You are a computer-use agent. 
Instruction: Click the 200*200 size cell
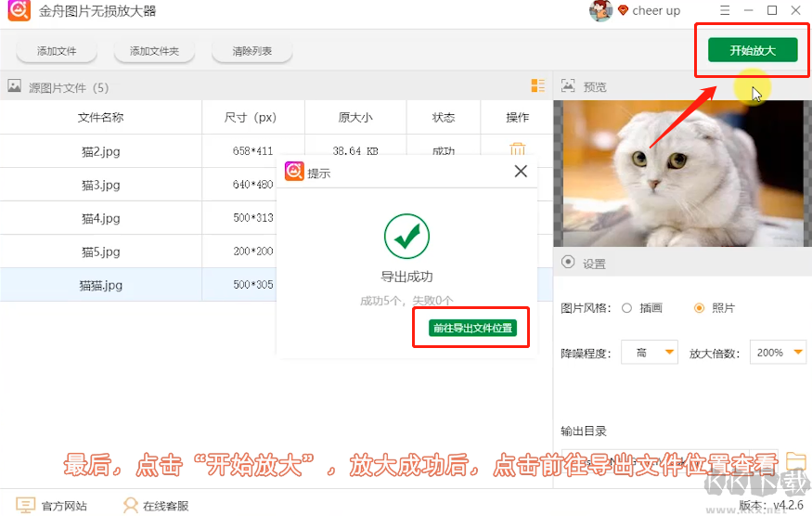[x=252, y=252]
